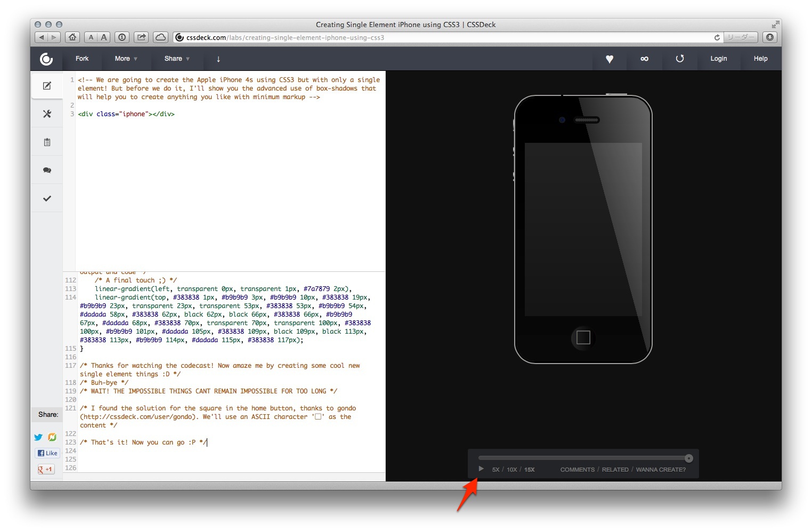
Task: Click the Fork button
Action: coord(82,59)
